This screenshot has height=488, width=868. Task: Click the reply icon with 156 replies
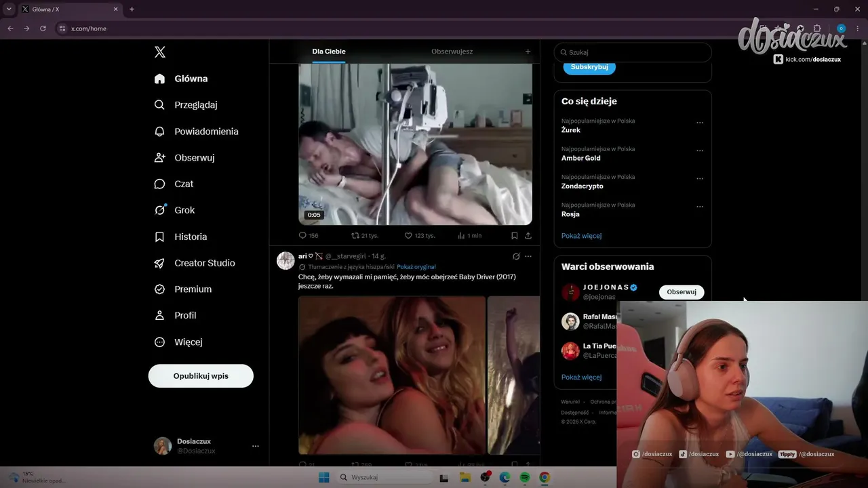(302, 236)
